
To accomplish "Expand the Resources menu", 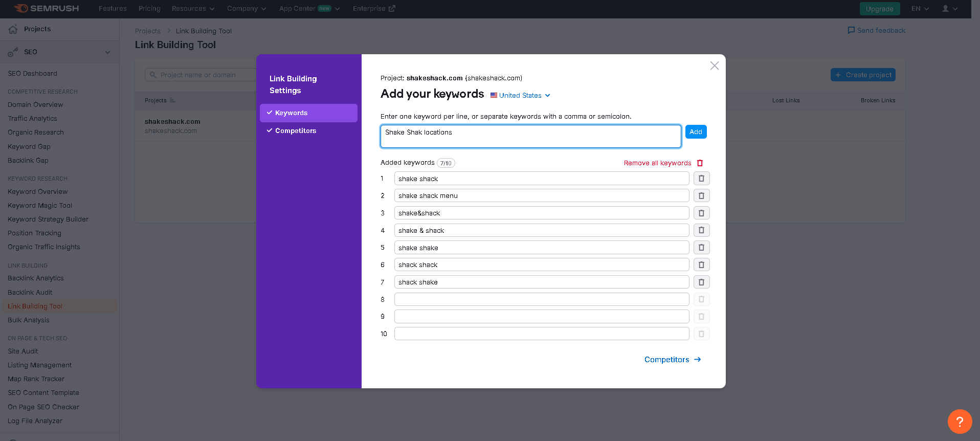I will (193, 9).
